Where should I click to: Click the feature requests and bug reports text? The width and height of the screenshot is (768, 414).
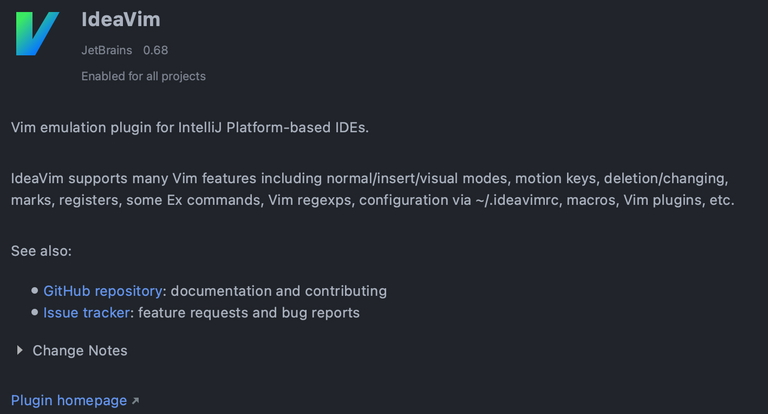pyautogui.click(x=249, y=313)
